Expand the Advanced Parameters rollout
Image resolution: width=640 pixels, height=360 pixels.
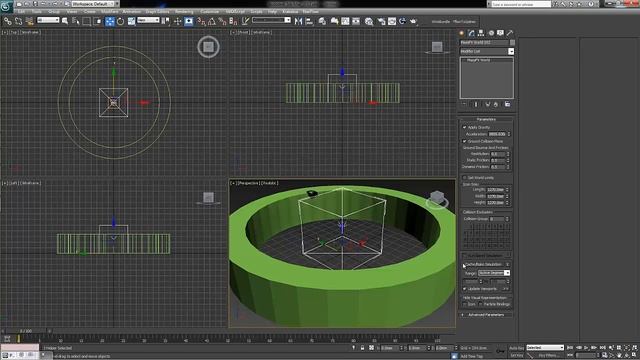[x=486, y=315]
